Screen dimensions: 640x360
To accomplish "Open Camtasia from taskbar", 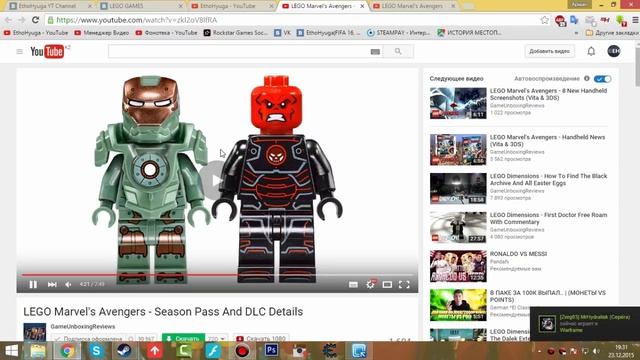I will point(184,351).
